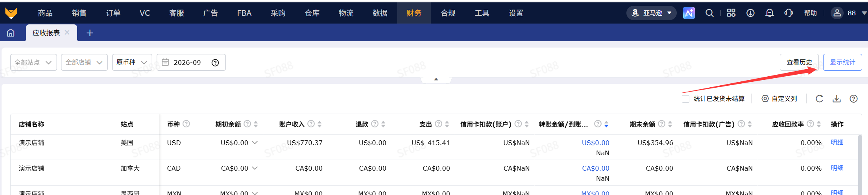
Task: Sort by 信用卡扣款(广告) column
Action: click(750, 124)
